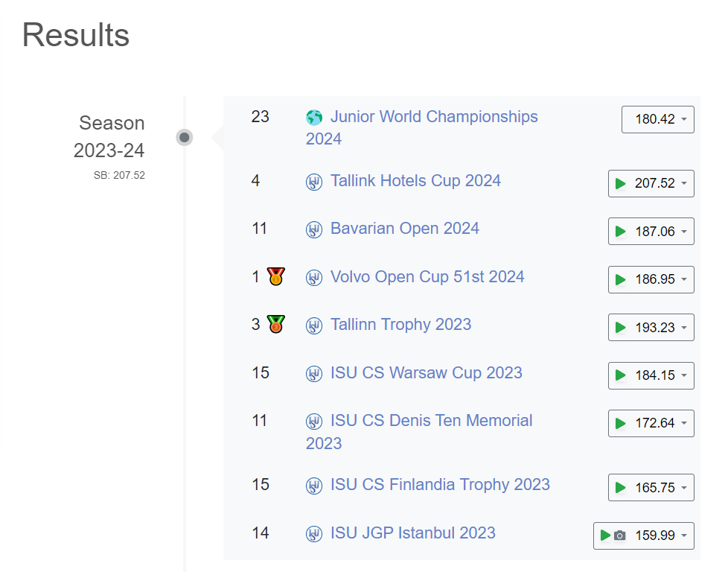
Task: Click the bronze medal icon for Tallinn Trophy
Action: click(x=275, y=324)
